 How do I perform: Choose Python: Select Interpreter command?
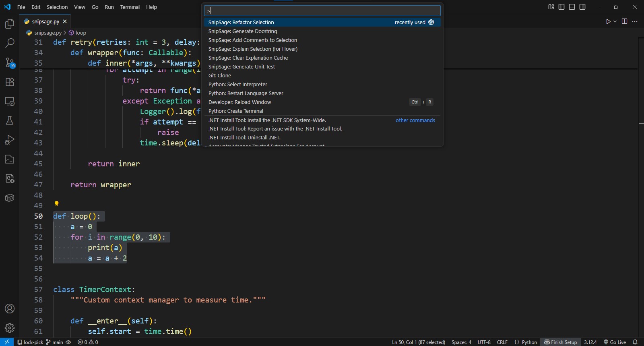[x=322, y=84]
